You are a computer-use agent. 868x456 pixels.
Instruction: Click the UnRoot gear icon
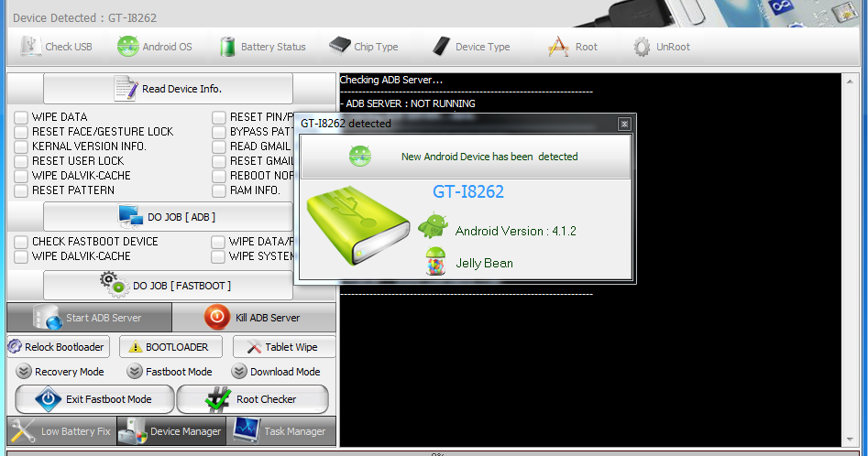tap(642, 47)
